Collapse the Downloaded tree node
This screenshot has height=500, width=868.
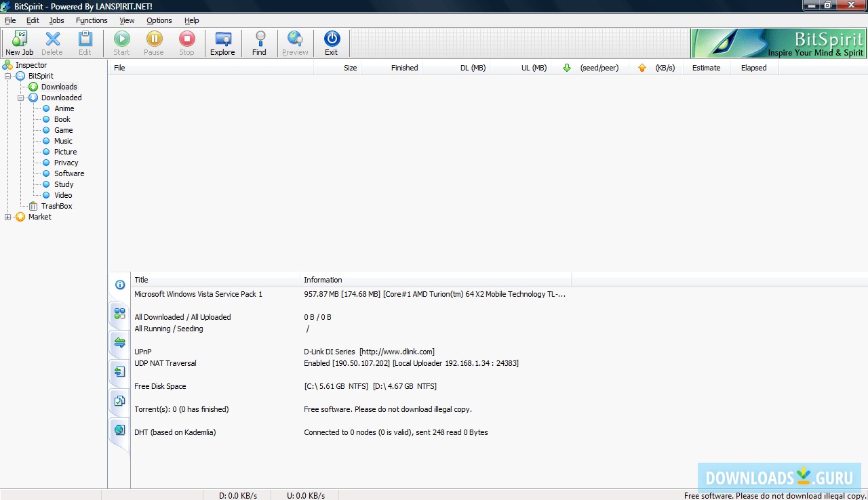[x=21, y=98]
